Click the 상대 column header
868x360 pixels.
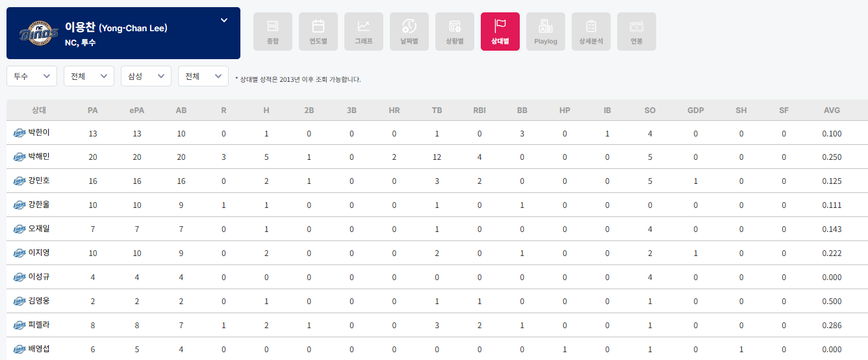(x=39, y=110)
